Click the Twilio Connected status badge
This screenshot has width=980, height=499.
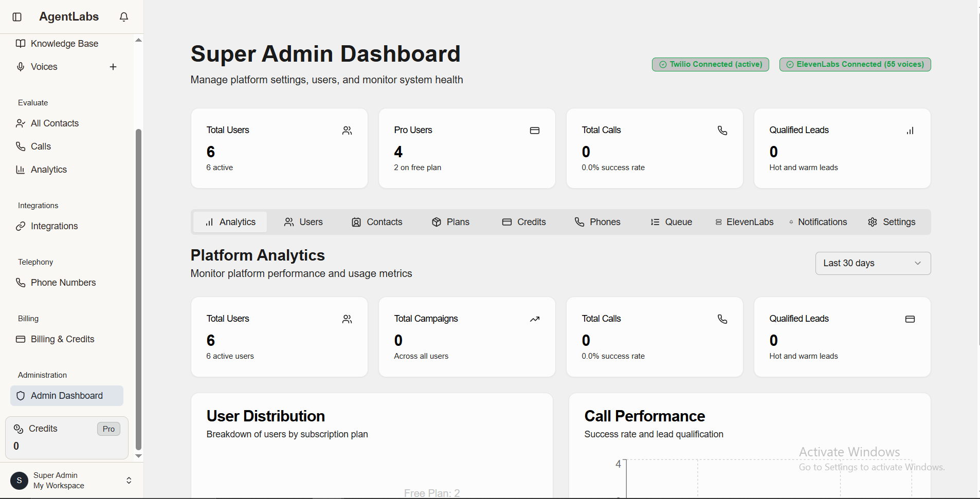point(710,64)
